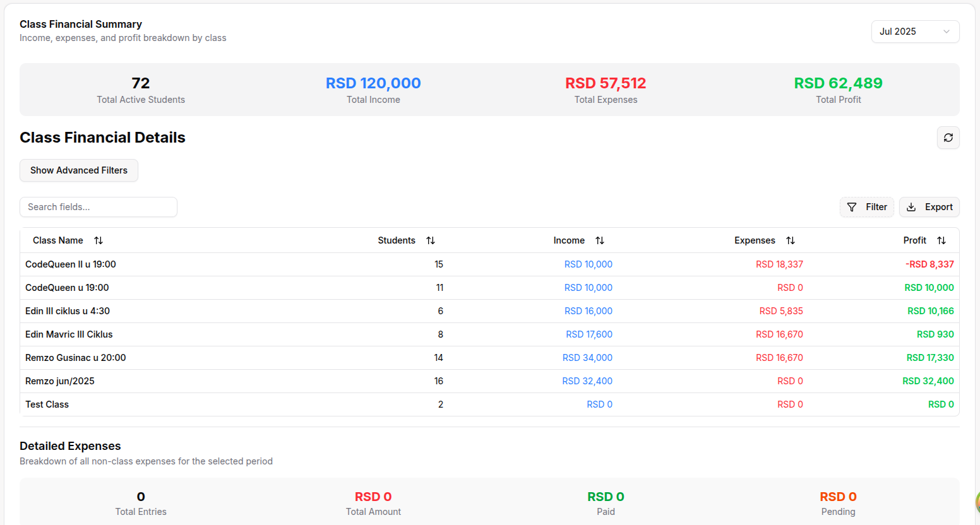Select the CodeQueen II u 19:00 row
Image resolution: width=980 pixels, height=525 pixels.
point(71,264)
